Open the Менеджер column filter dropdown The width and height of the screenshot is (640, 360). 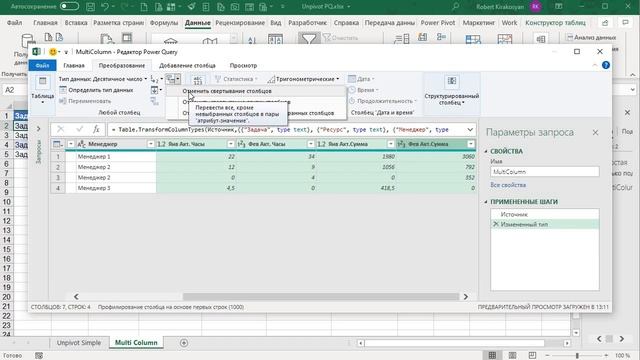coord(151,144)
